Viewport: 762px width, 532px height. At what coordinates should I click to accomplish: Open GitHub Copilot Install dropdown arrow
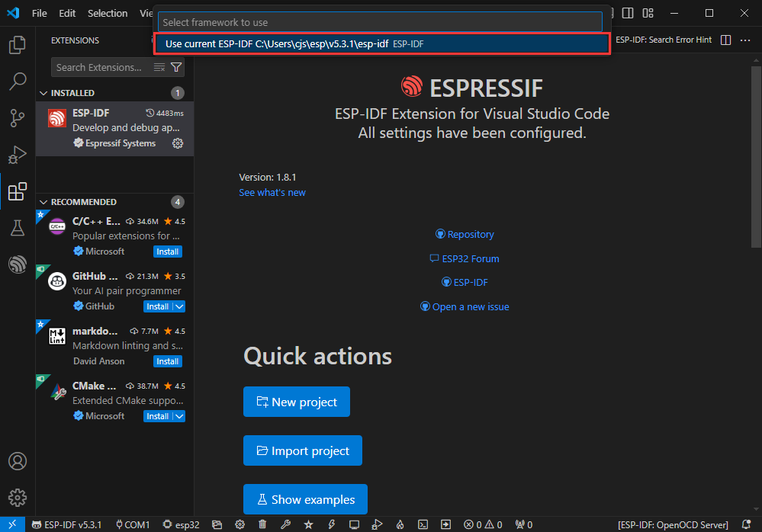[x=179, y=306]
